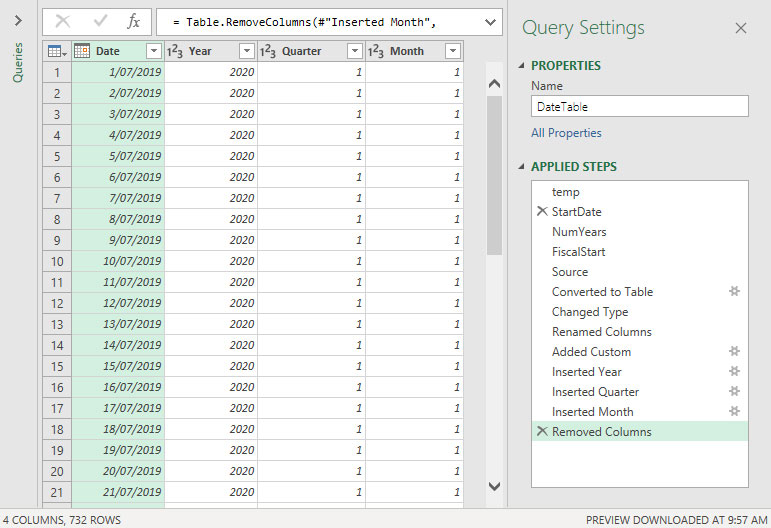The height and width of the screenshot is (528, 771).
Task: Open settings gear for Added Custom step
Action: pos(734,352)
